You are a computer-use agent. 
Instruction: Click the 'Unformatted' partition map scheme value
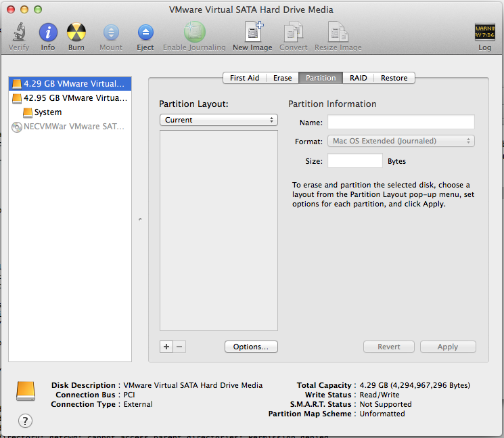pos(382,414)
